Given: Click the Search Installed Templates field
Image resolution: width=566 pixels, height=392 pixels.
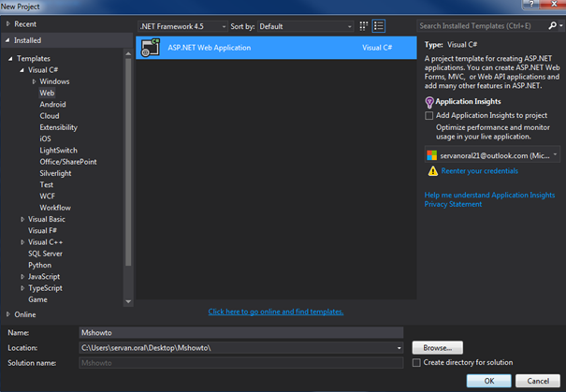Looking at the screenshot, I should 482,25.
